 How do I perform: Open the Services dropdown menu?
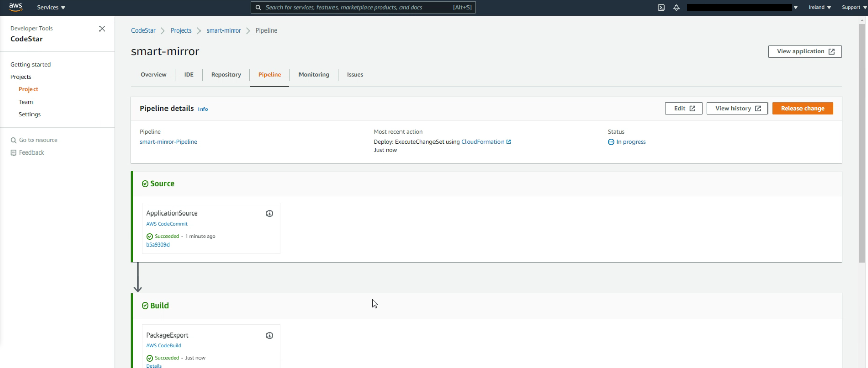[51, 7]
